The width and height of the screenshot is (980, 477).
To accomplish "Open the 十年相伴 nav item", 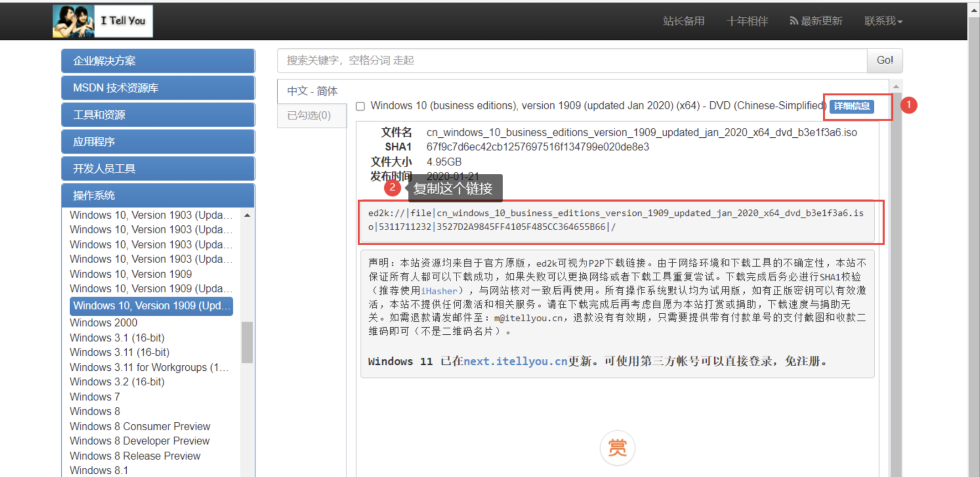I will click(x=747, y=21).
